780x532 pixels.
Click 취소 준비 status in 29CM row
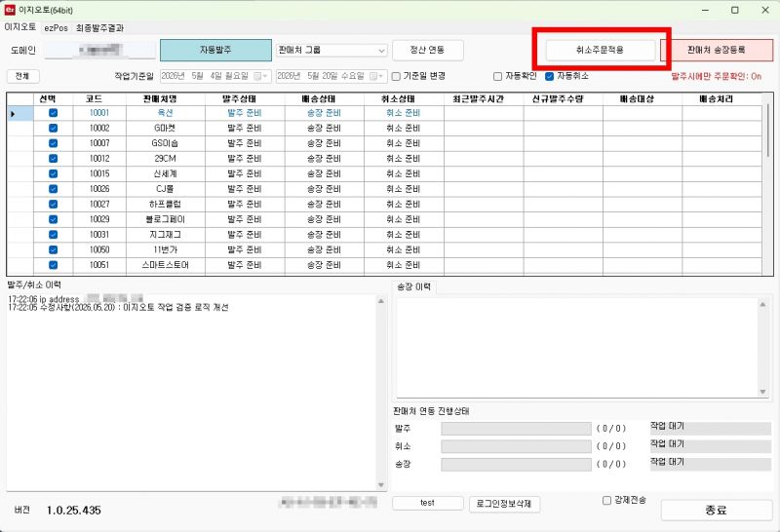pyautogui.click(x=404, y=159)
